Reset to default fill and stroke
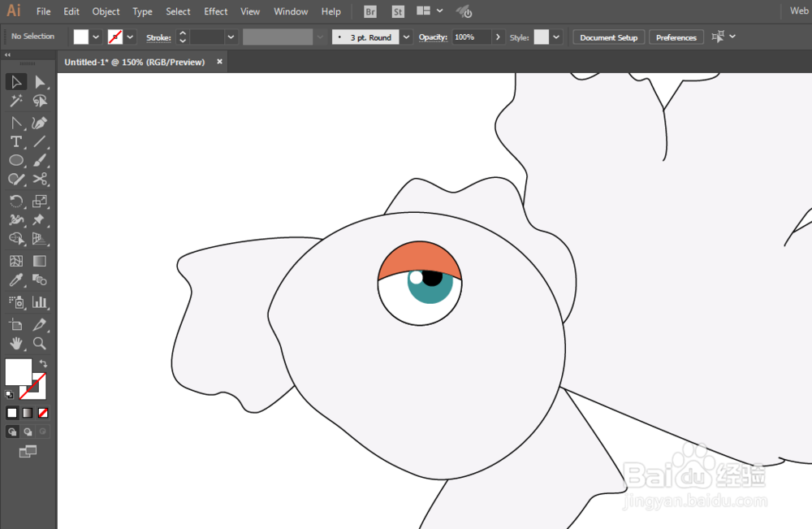 coord(9,395)
